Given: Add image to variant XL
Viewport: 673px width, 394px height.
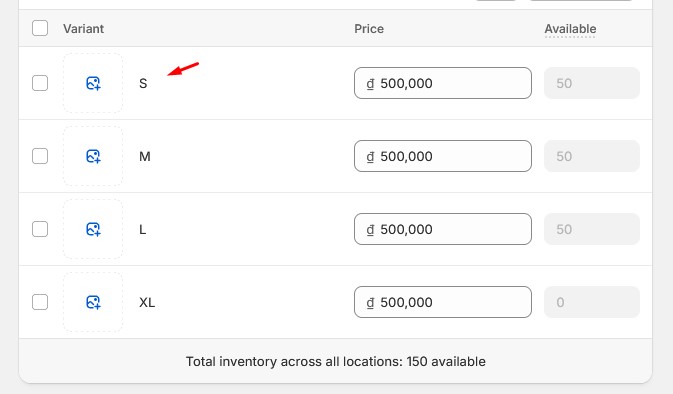Looking at the screenshot, I should [x=93, y=302].
